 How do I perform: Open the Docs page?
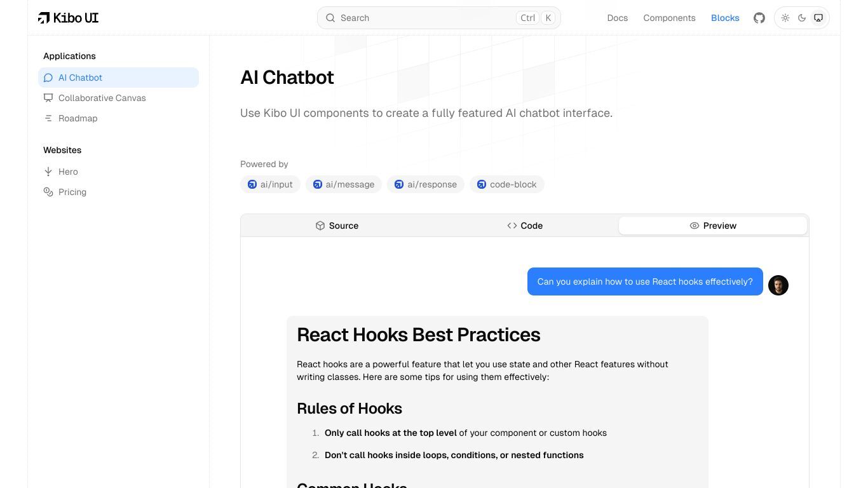click(618, 18)
